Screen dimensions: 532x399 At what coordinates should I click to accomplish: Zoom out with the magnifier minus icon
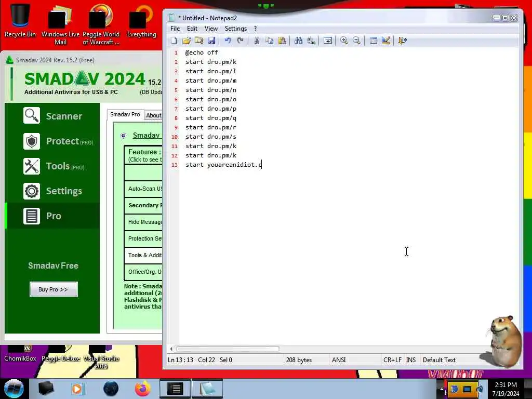(356, 41)
